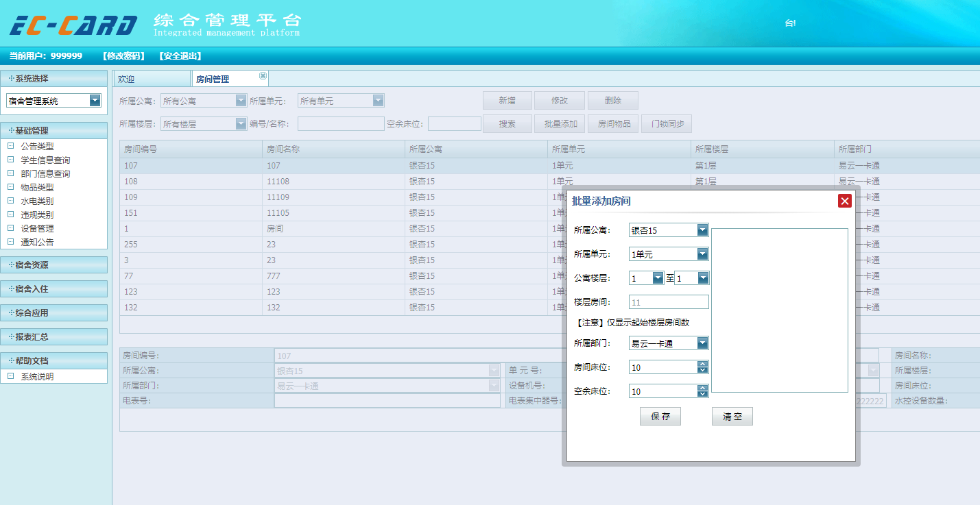Click the 所属部门 column header

[x=907, y=149]
